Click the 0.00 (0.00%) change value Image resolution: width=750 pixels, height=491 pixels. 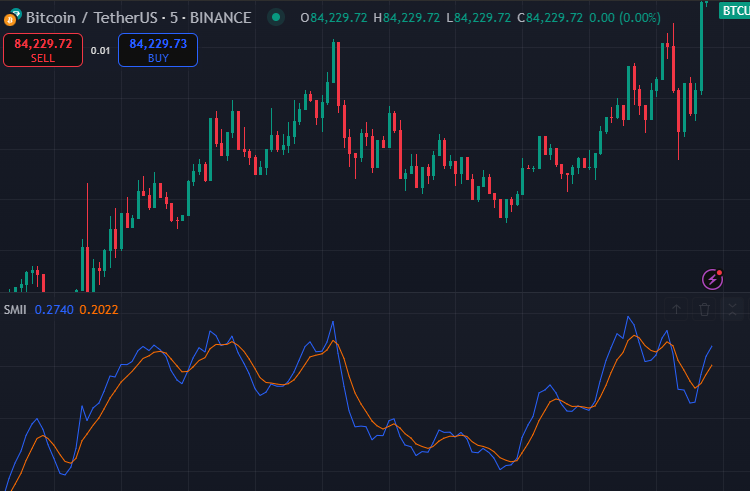(625, 18)
